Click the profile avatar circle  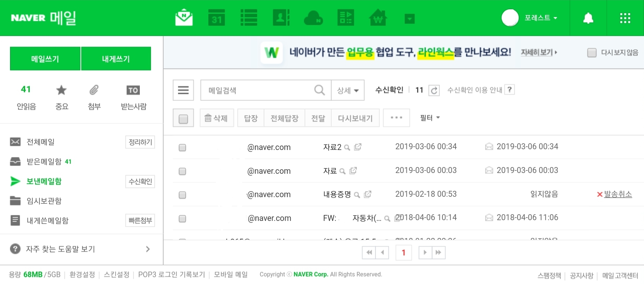click(x=510, y=18)
